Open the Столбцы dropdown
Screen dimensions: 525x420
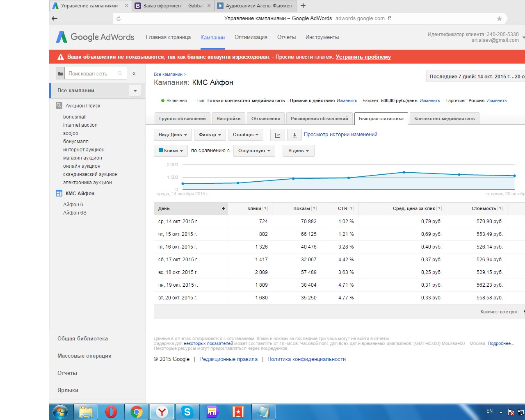246,135
